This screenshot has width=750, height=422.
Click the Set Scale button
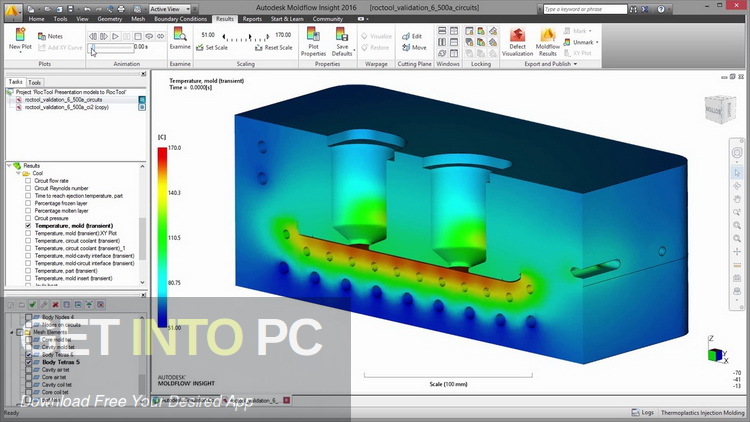[212, 47]
